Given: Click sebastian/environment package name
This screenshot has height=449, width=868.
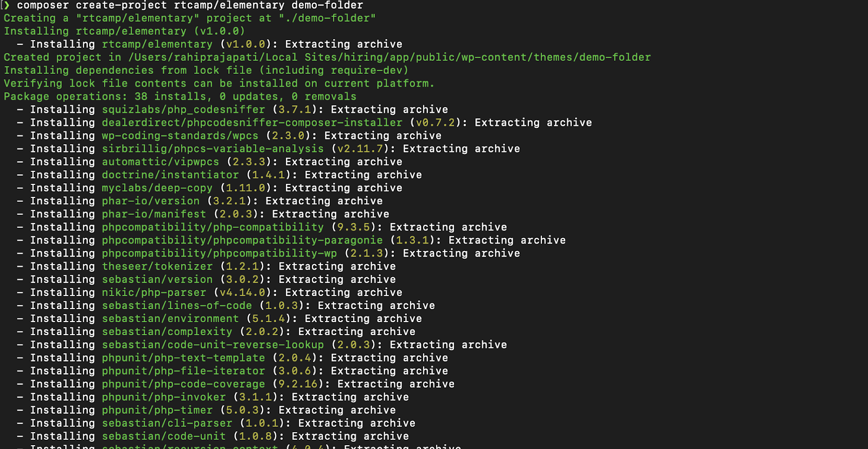Looking at the screenshot, I should tap(170, 318).
